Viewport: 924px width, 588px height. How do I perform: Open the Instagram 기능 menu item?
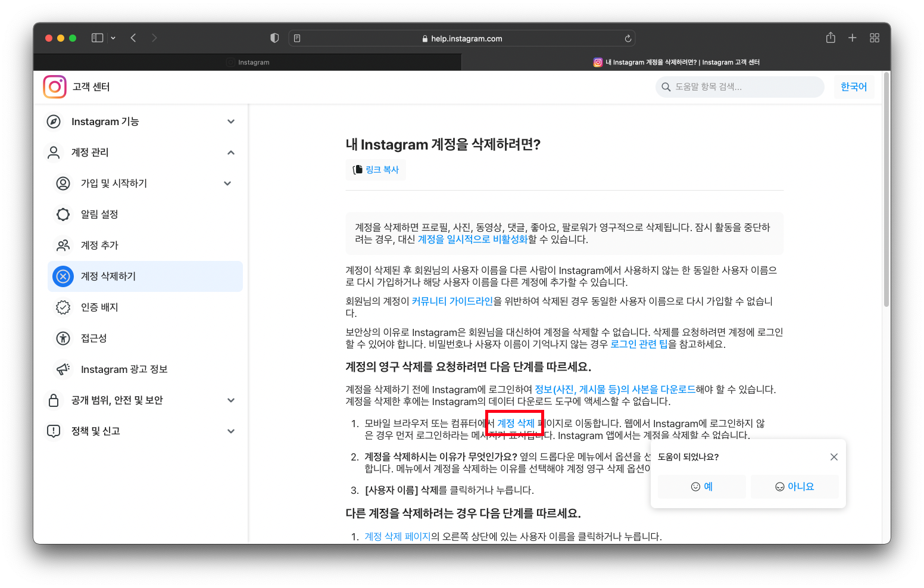141,122
